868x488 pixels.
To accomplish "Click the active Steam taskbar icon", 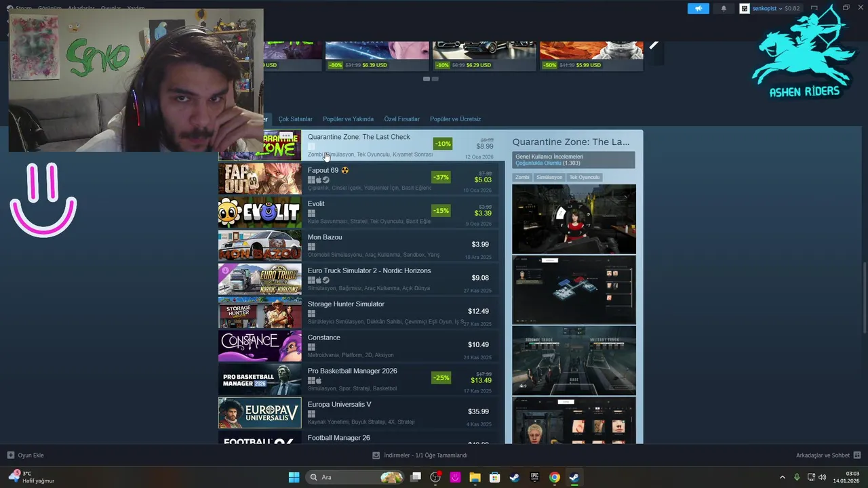I will click(x=574, y=477).
